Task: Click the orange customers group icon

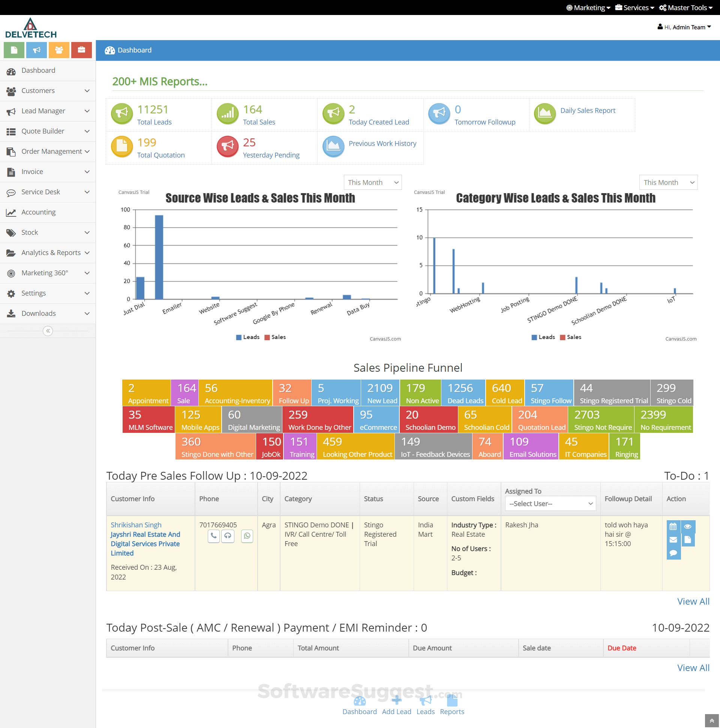Action: click(x=59, y=50)
